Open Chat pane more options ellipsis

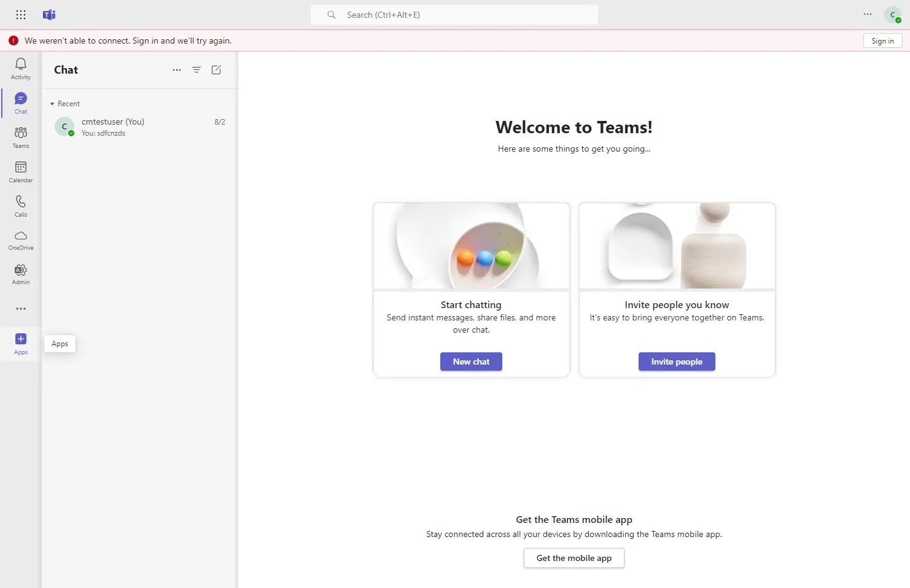[x=177, y=70]
